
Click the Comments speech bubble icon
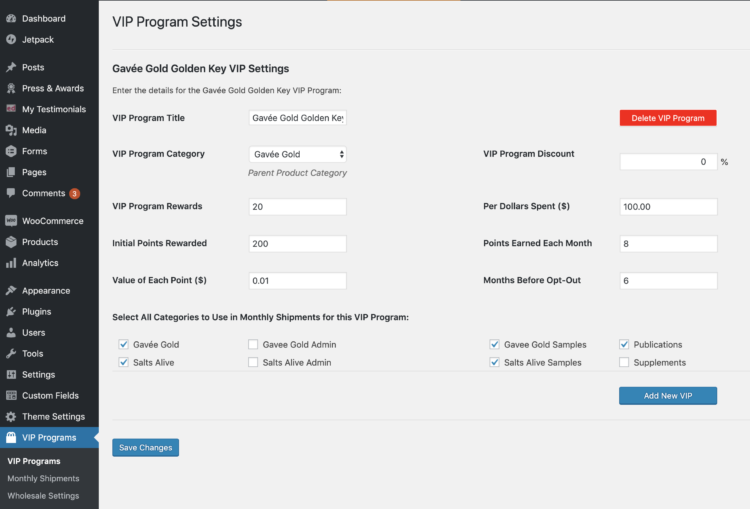tap(11, 193)
